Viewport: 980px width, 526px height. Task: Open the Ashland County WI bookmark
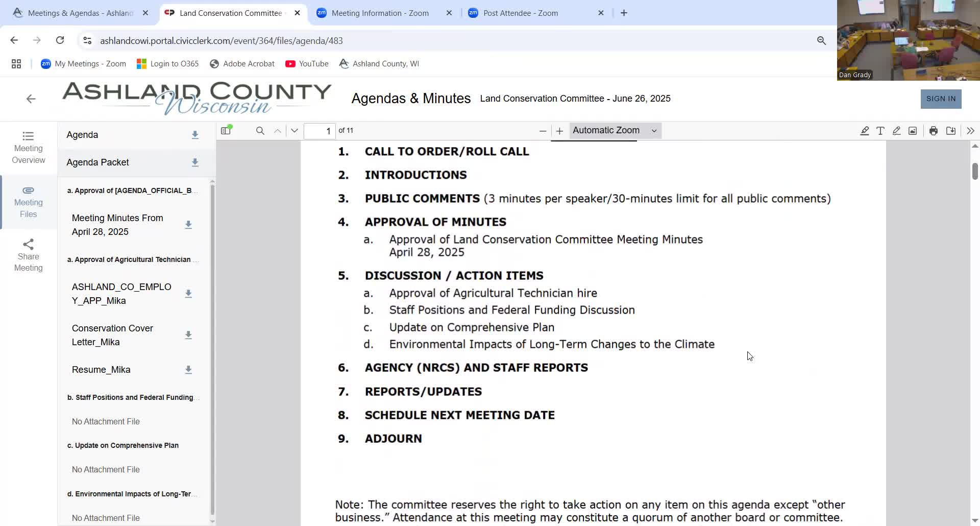379,63
